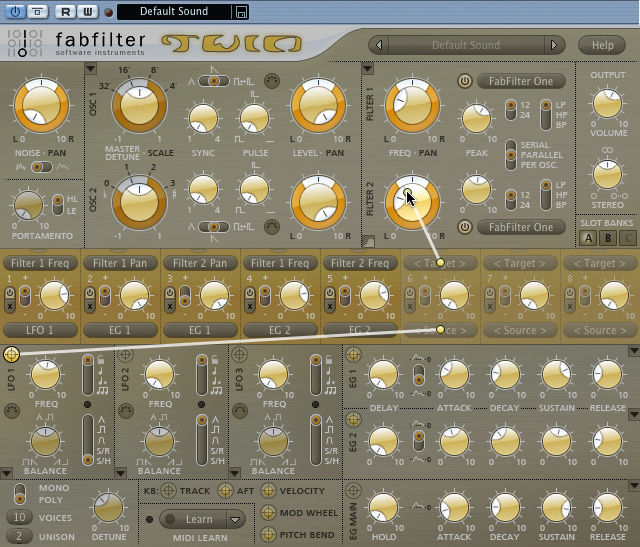Viewport: 640px width, 547px height.
Task: Select slot bank B
Action: click(x=608, y=238)
